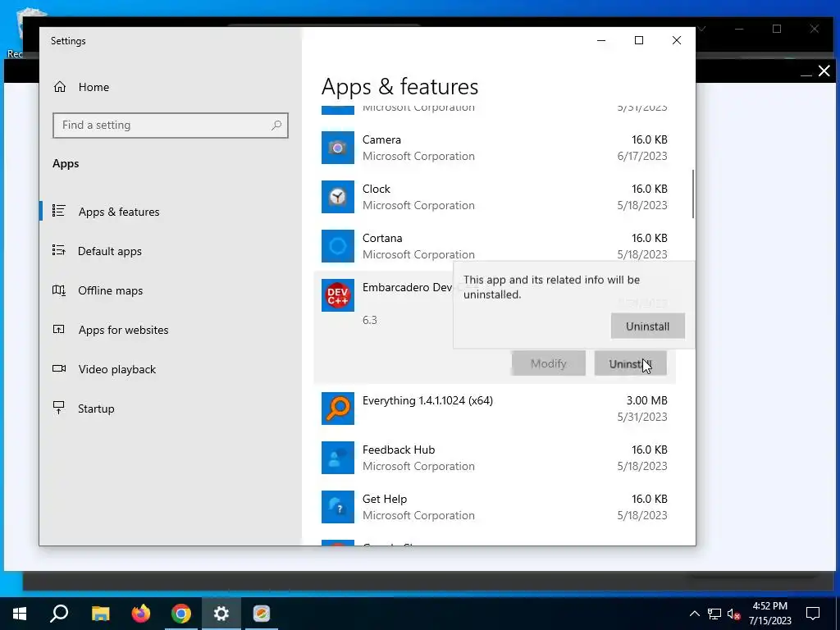
Task: Click the apps list vertical scrollbar
Action: 692,194
